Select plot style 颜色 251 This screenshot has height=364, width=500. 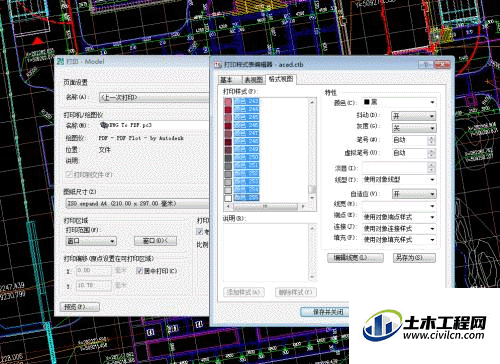point(246,165)
